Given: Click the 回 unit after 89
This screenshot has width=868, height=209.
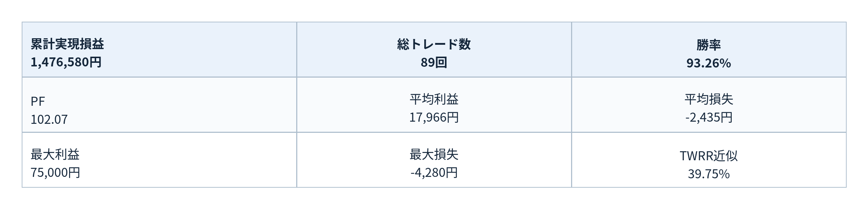Looking at the screenshot, I should click(x=441, y=63).
